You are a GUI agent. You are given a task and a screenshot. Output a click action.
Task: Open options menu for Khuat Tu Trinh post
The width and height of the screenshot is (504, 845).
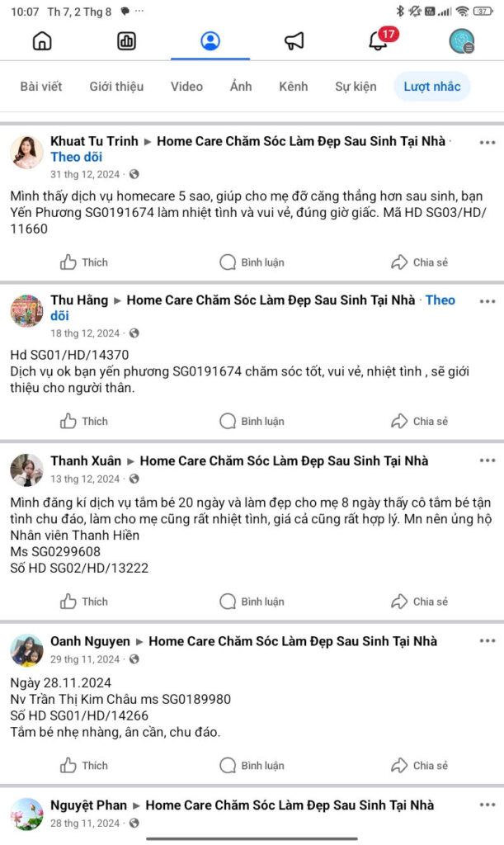(x=488, y=142)
